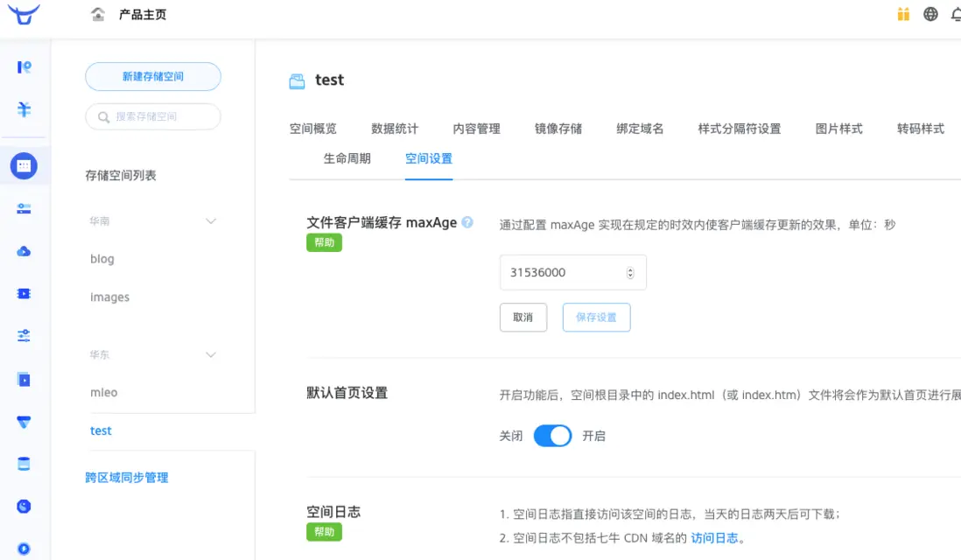Open the user-profile sidebar icon at top

point(24,66)
